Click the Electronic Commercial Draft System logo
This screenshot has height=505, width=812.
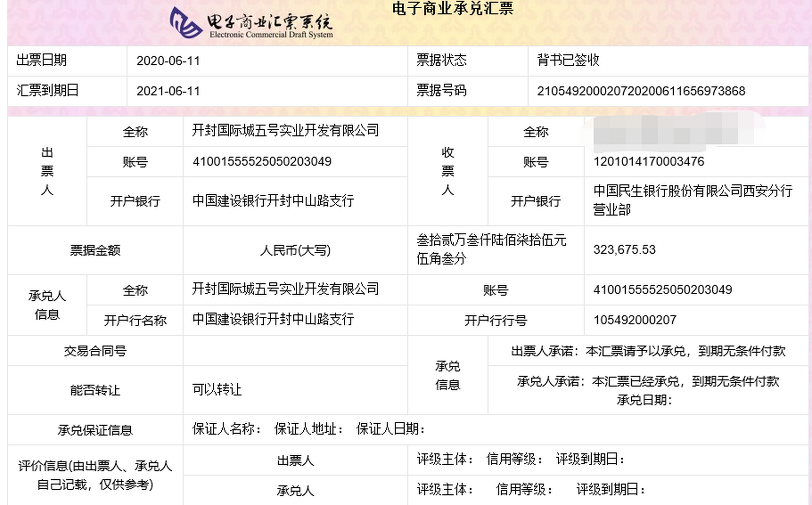251,23
